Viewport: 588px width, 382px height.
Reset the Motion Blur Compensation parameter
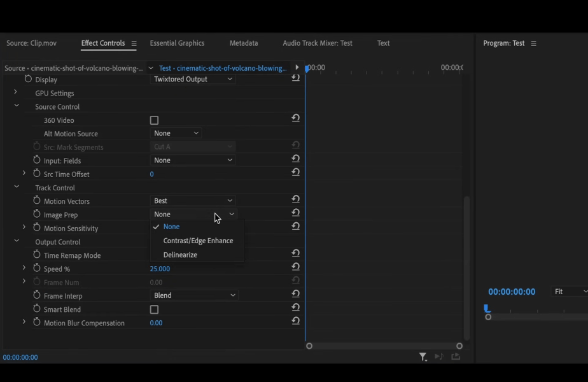click(295, 320)
